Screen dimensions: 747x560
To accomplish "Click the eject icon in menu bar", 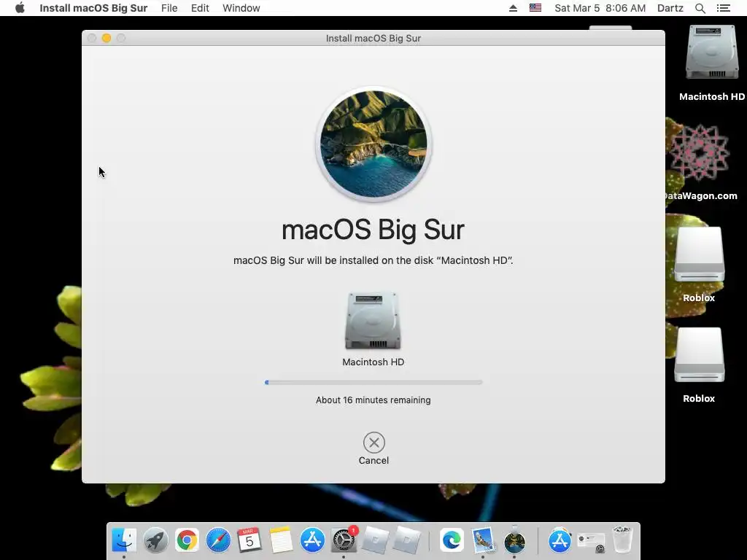I will [513, 8].
